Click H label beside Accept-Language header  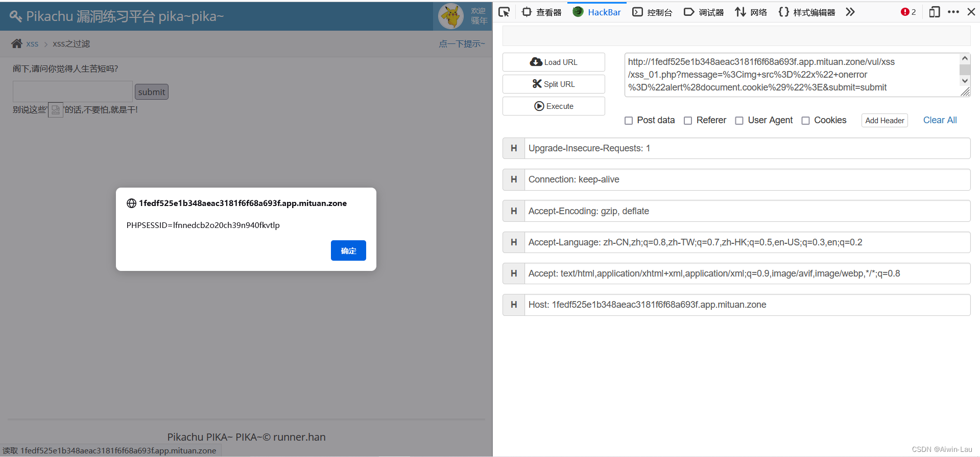pos(514,242)
